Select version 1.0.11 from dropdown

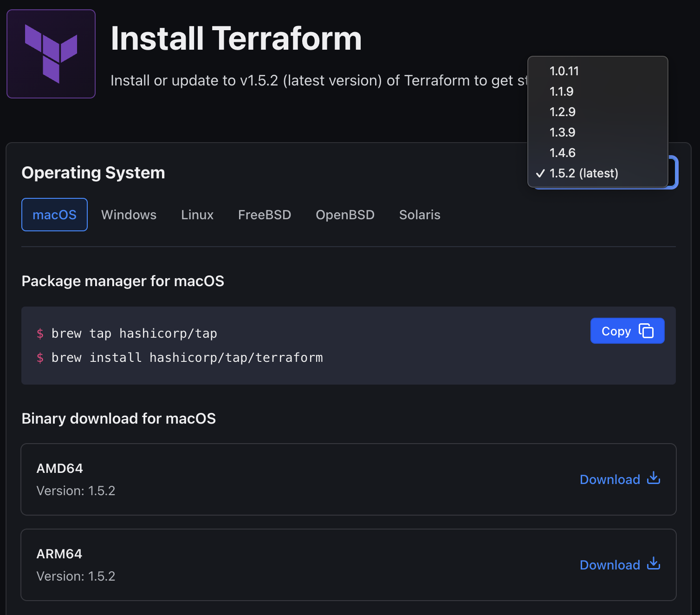point(598,71)
